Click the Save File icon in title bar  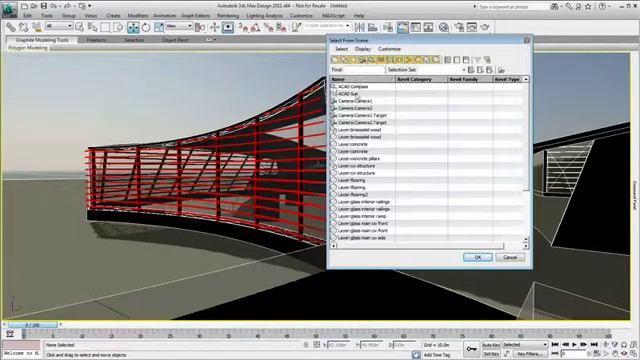tap(44, 6)
